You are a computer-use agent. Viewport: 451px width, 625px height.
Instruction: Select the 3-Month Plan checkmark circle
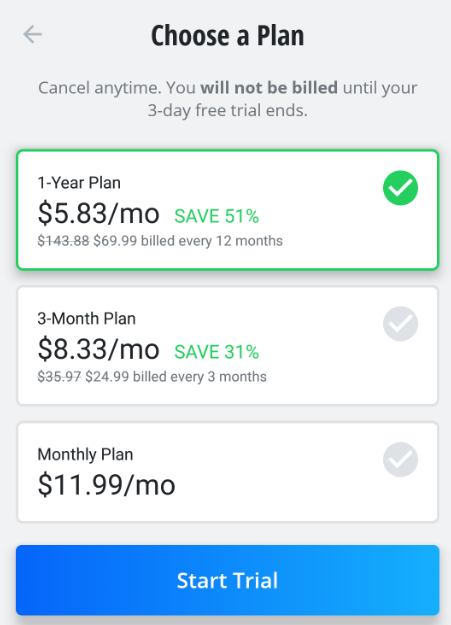(x=400, y=324)
